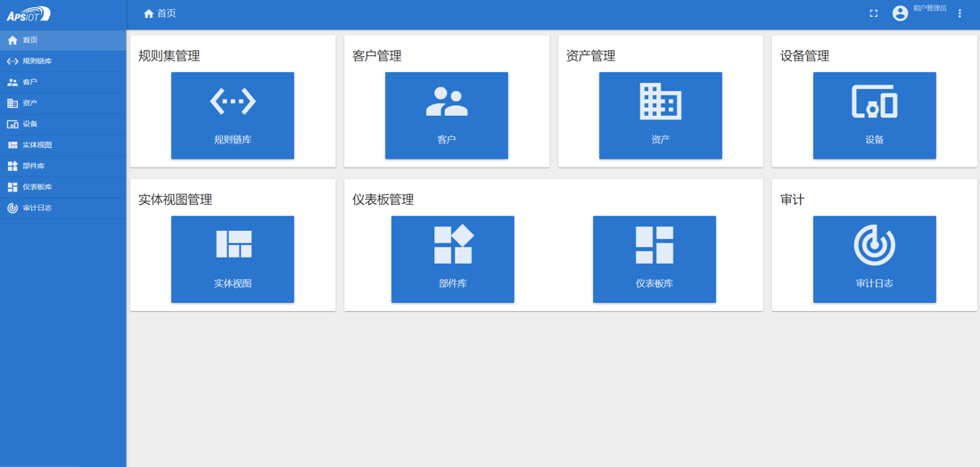Click the rule chain arrows icon in sidebar
Viewport: 980px width, 467px height.
click(x=12, y=61)
